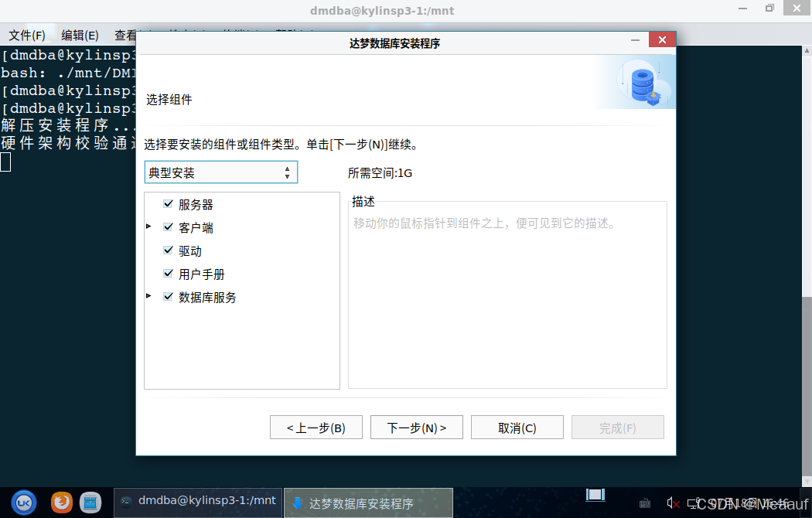Open the file manager taskbar icon
The width and height of the screenshot is (812, 518).
point(90,502)
